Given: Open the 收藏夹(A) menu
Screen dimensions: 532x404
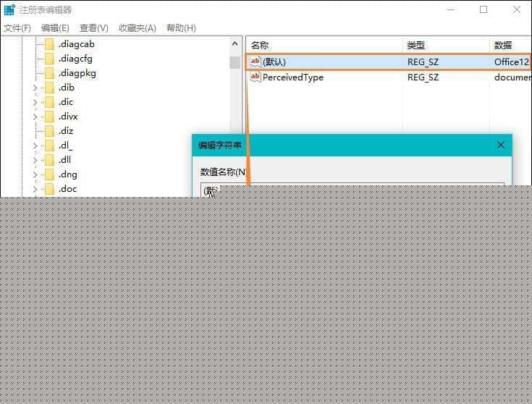Looking at the screenshot, I should [x=138, y=28].
